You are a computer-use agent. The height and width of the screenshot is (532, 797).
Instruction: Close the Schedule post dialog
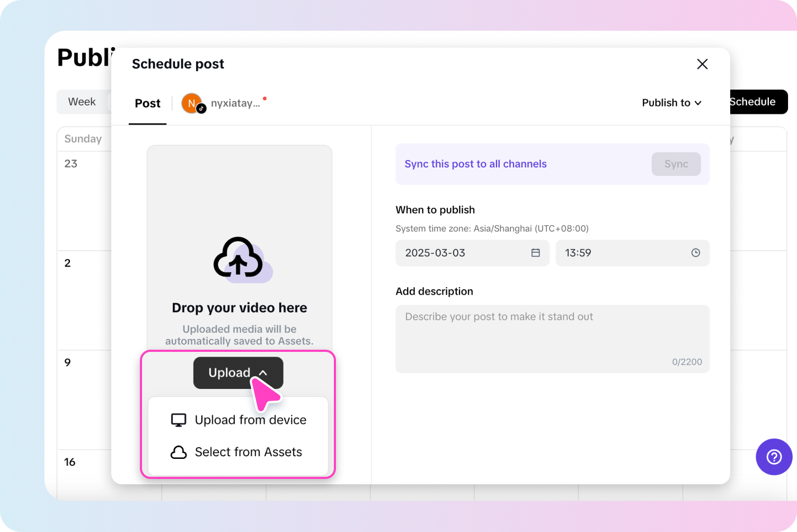tap(702, 64)
